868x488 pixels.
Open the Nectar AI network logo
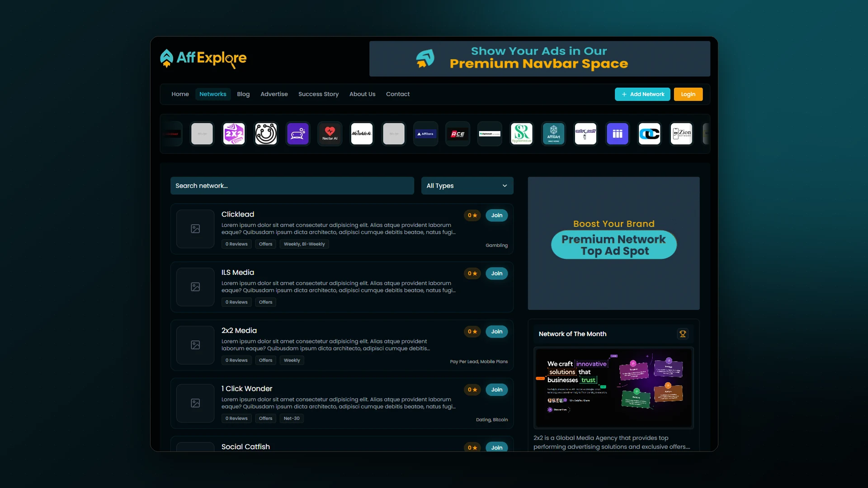[x=330, y=134]
